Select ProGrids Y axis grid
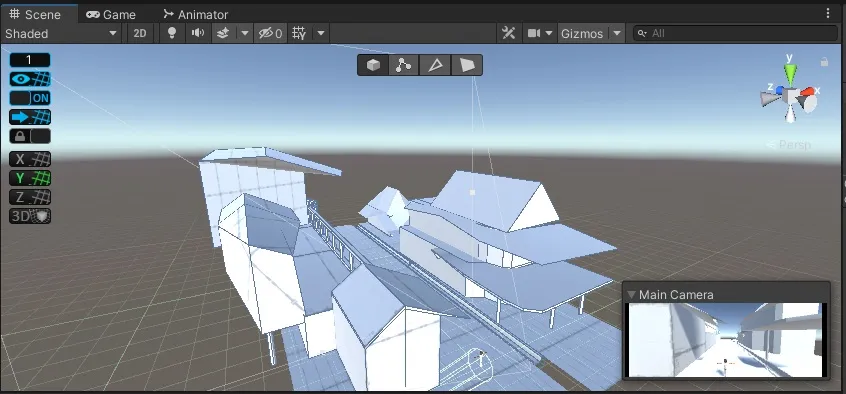 (x=30, y=178)
